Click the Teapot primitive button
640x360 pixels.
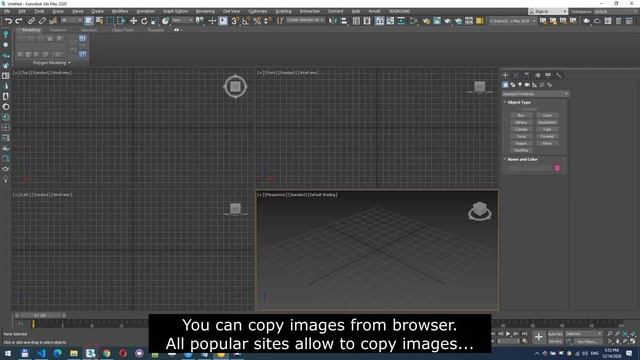click(x=521, y=143)
